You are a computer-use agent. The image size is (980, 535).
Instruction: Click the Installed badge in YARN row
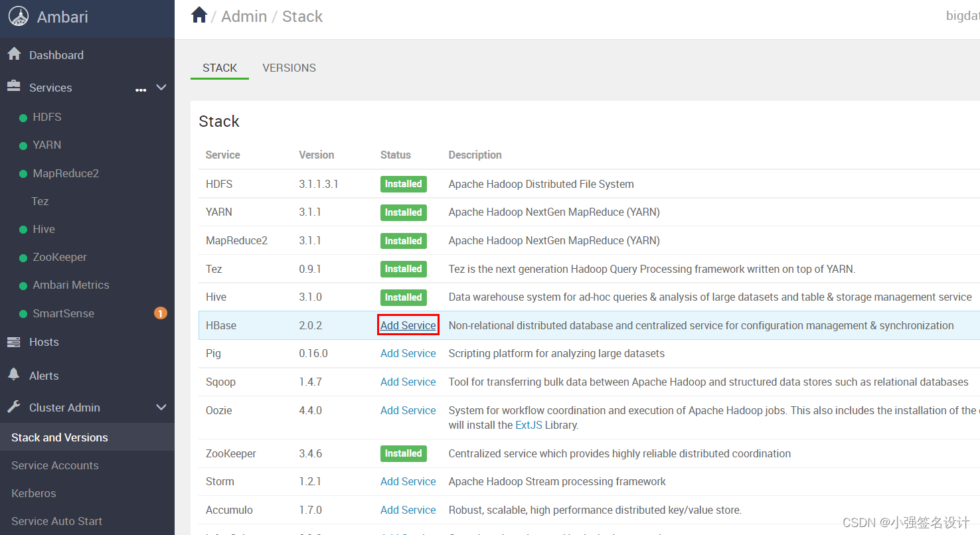tap(404, 212)
